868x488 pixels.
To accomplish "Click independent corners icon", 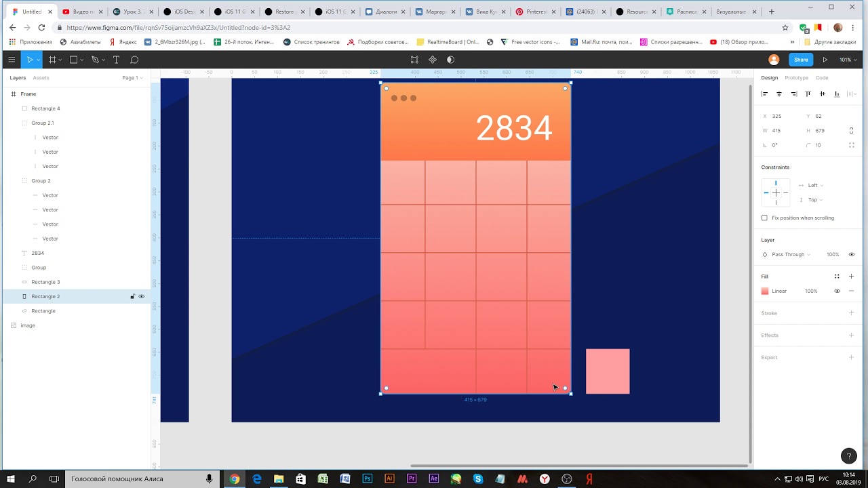I will click(x=851, y=145).
